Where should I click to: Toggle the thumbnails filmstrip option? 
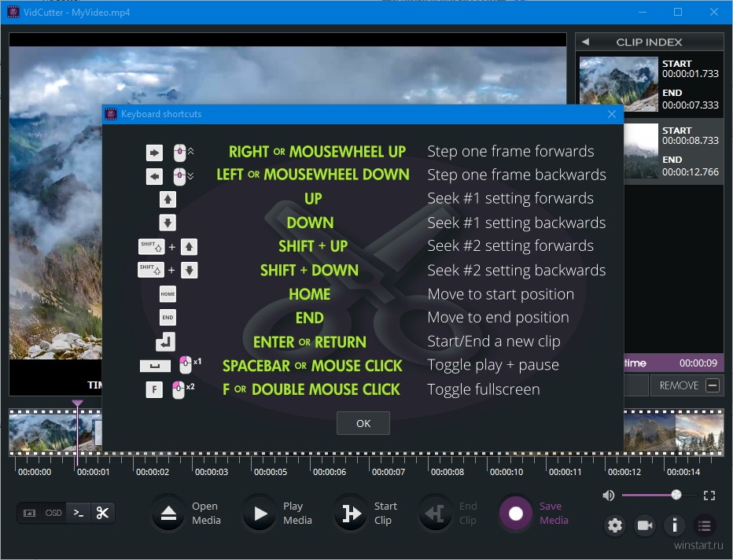tap(29, 513)
